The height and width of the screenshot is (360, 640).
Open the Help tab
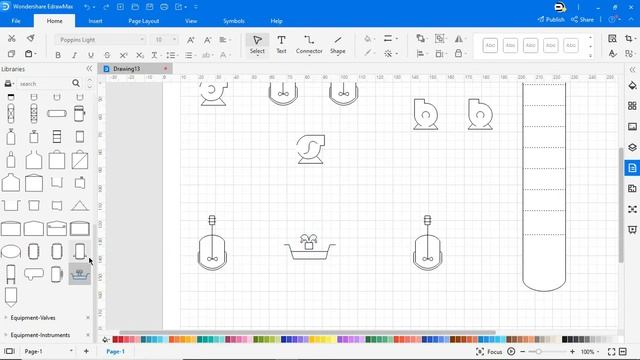point(276,21)
